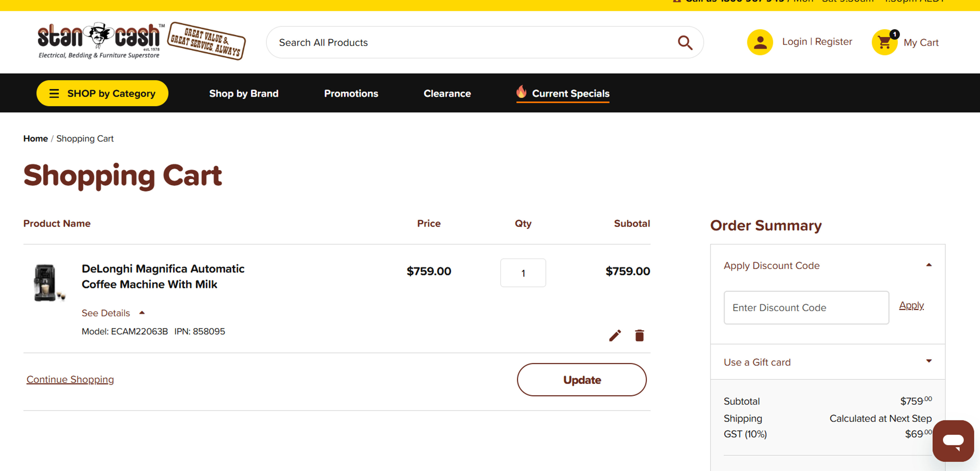This screenshot has width=980, height=471.
Task: Click the quantity field showing 1
Action: coord(523,273)
